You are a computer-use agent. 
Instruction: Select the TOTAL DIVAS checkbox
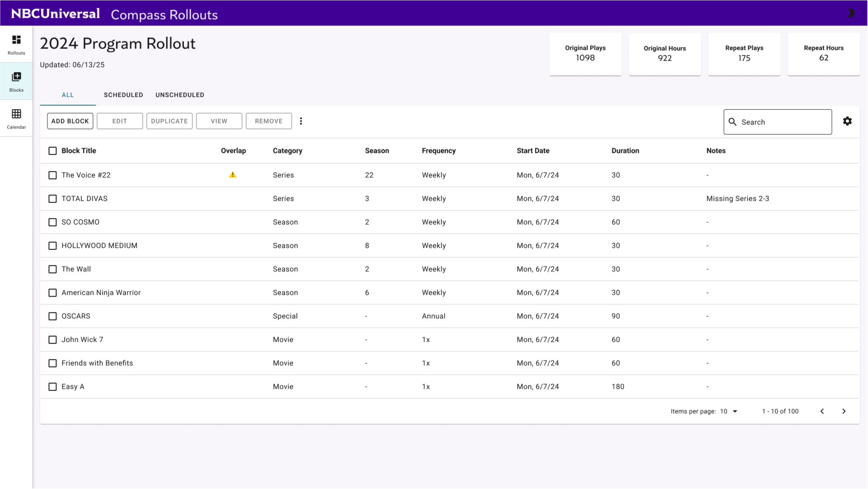tap(52, 199)
